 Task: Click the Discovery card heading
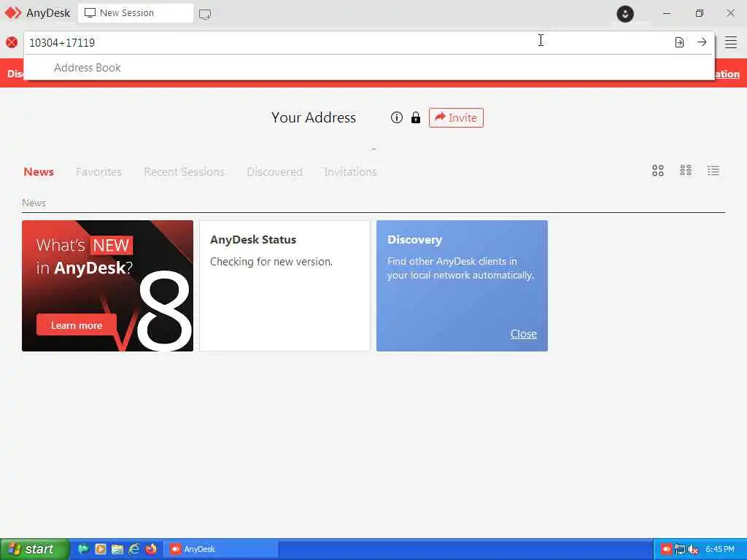point(414,239)
